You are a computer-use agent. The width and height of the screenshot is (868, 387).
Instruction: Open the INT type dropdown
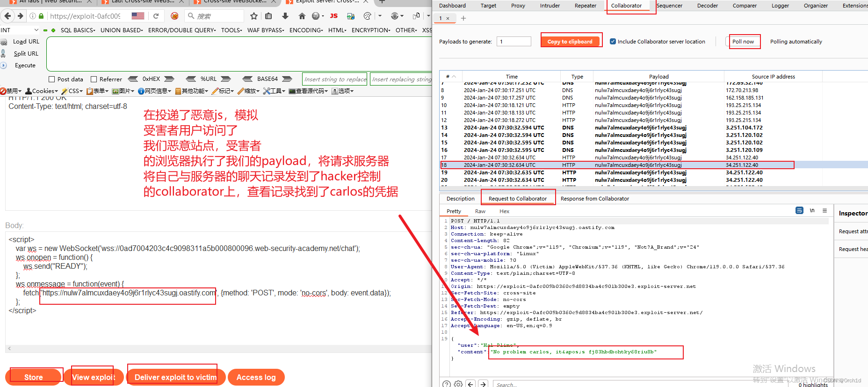[x=20, y=30]
